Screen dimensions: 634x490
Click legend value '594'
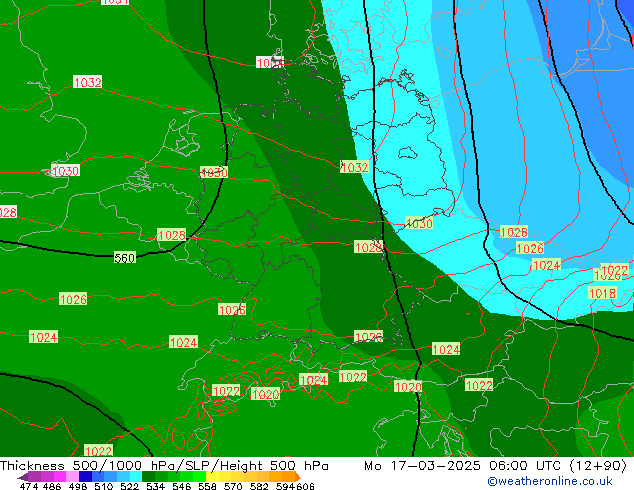click(x=285, y=486)
